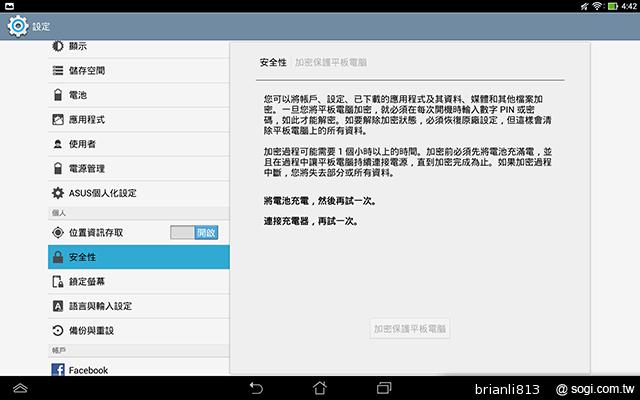Viewport: 640px width, 400px height.
Task: Tap the 電池 battery icon
Action: 58,95
